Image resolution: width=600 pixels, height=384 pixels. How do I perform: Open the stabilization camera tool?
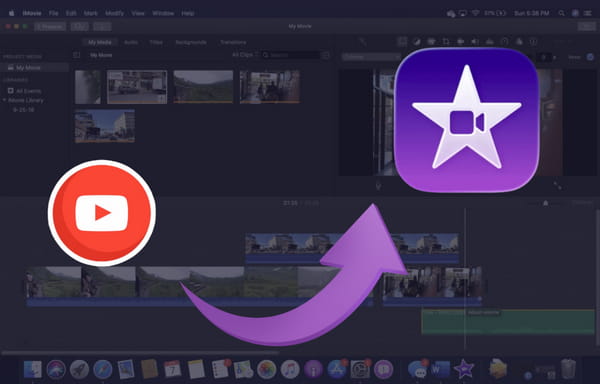460,42
